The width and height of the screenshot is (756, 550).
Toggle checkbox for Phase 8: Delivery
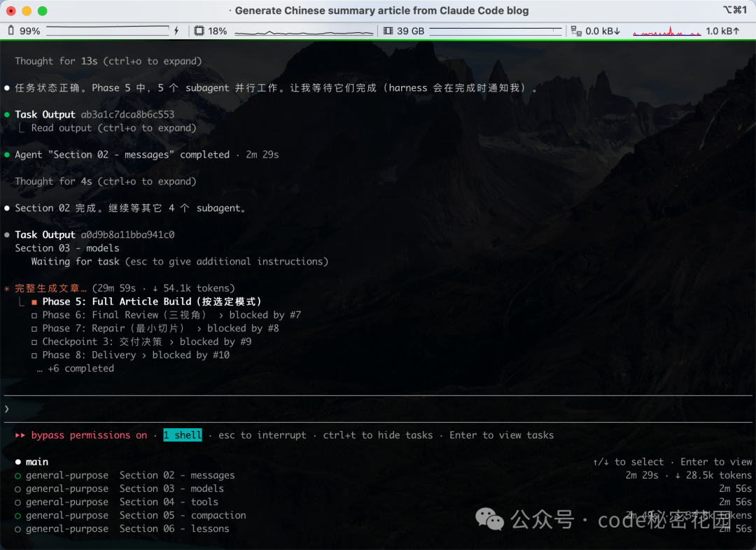34,355
